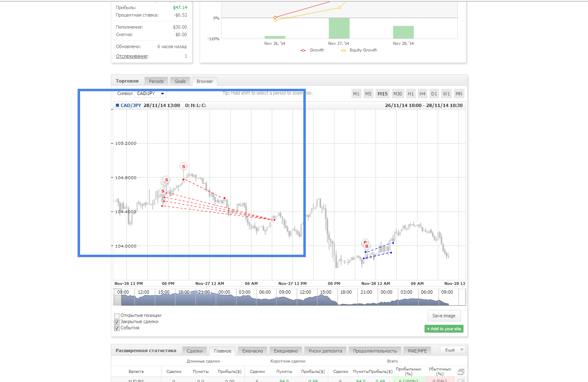This screenshot has width=588, height=382.
Task: Switch chart to D1 daily timeframe
Action: coord(434,94)
